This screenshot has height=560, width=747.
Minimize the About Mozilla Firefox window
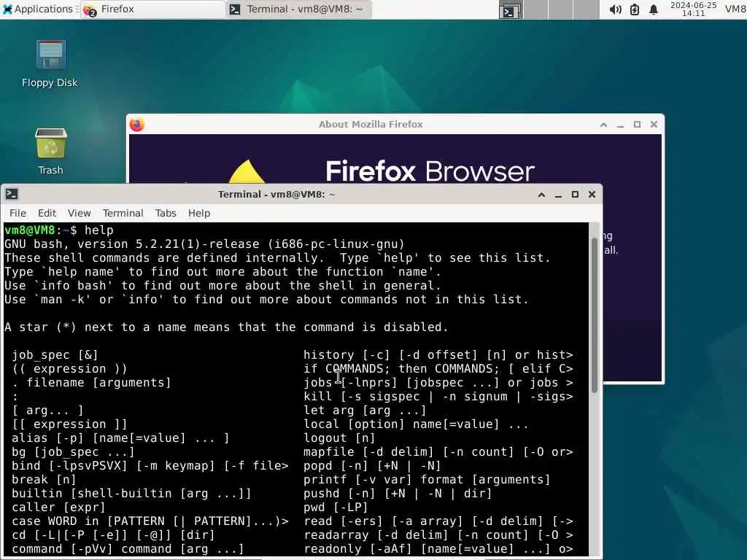620,125
